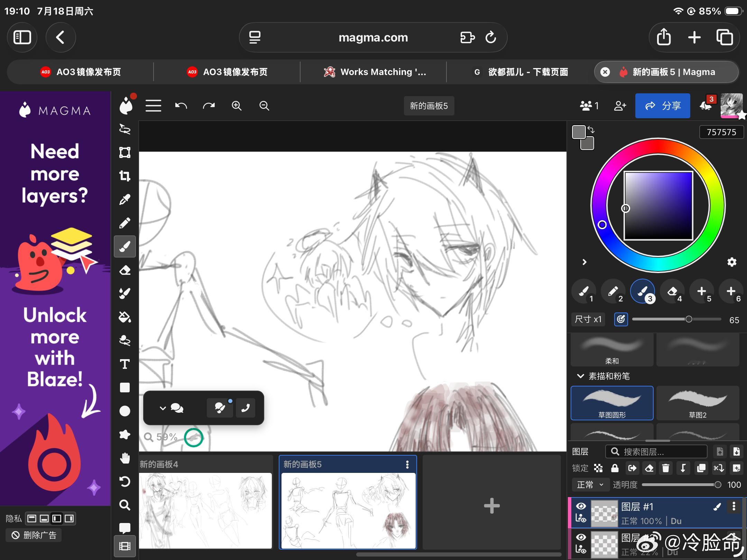This screenshot has width=747, height=560.
Task: Swap foreground and background colors
Action: (x=591, y=130)
